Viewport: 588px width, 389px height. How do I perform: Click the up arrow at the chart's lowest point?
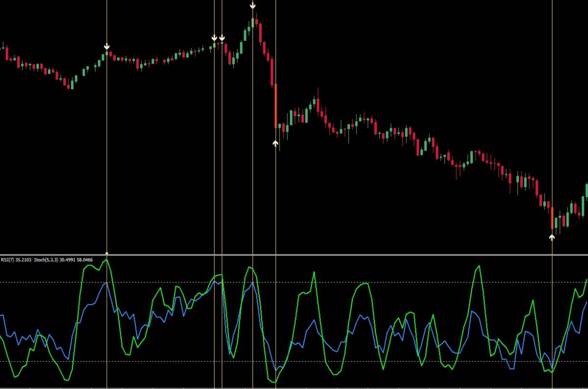pos(552,237)
